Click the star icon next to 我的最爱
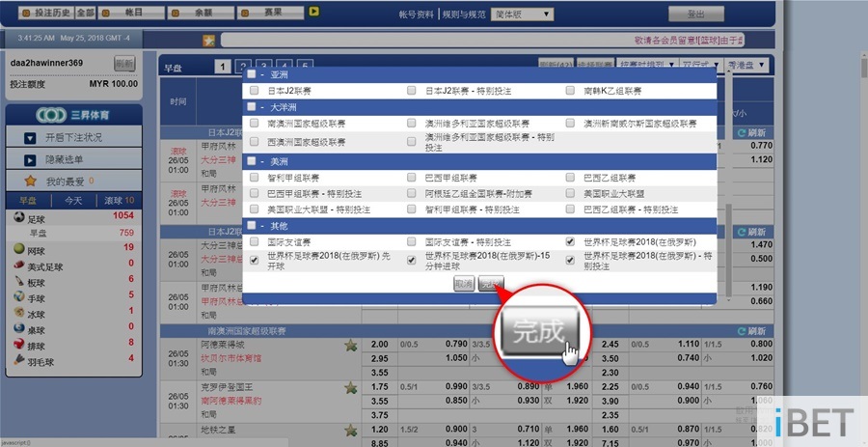Screen dimensions: 868x447 pos(31,181)
